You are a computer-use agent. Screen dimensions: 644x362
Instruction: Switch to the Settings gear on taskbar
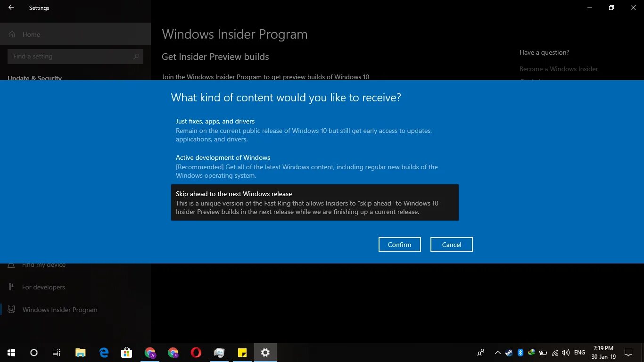point(265,353)
